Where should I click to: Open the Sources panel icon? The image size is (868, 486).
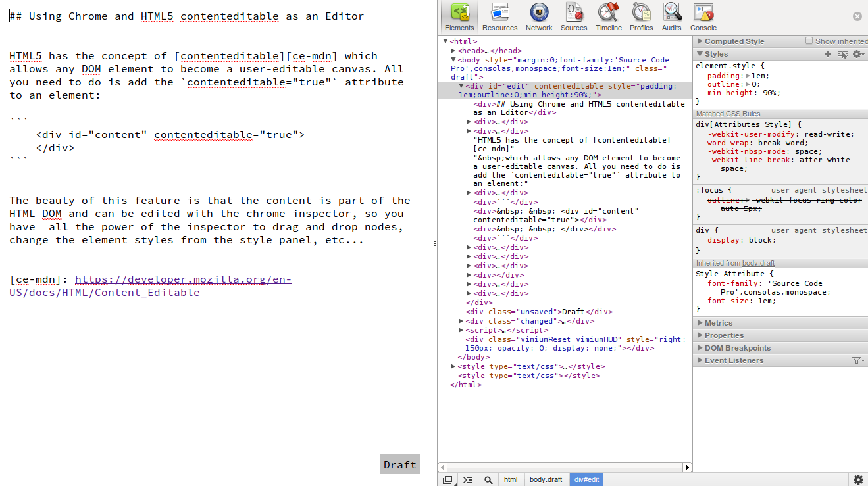click(574, 17)
